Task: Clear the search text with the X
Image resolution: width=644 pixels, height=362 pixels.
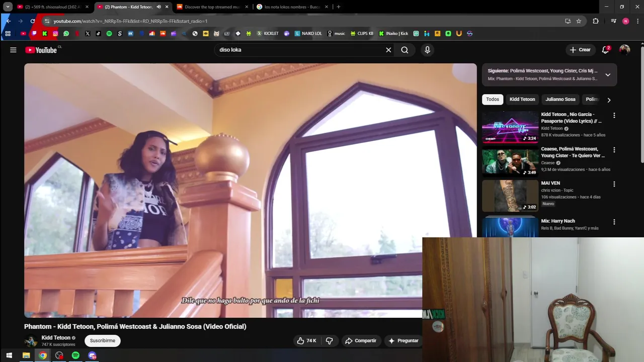Action: tap(388, 50)
